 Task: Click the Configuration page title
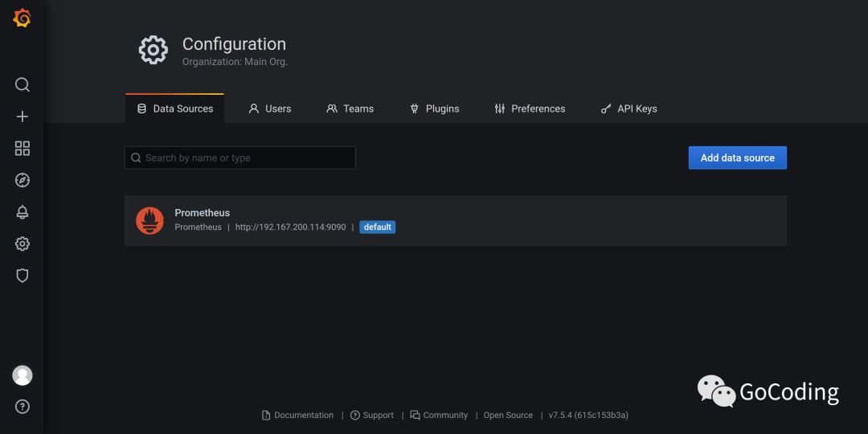point(234,43)
